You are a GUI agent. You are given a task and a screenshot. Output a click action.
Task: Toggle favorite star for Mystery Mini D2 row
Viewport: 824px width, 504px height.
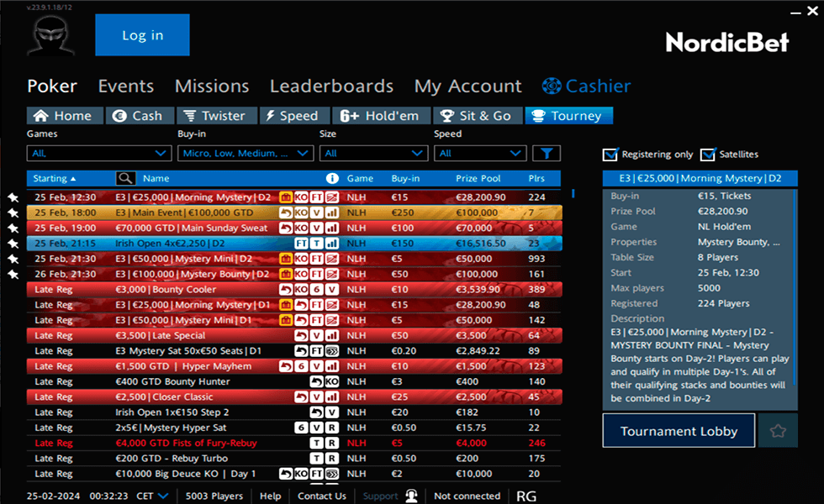click(x=13, y=259)
